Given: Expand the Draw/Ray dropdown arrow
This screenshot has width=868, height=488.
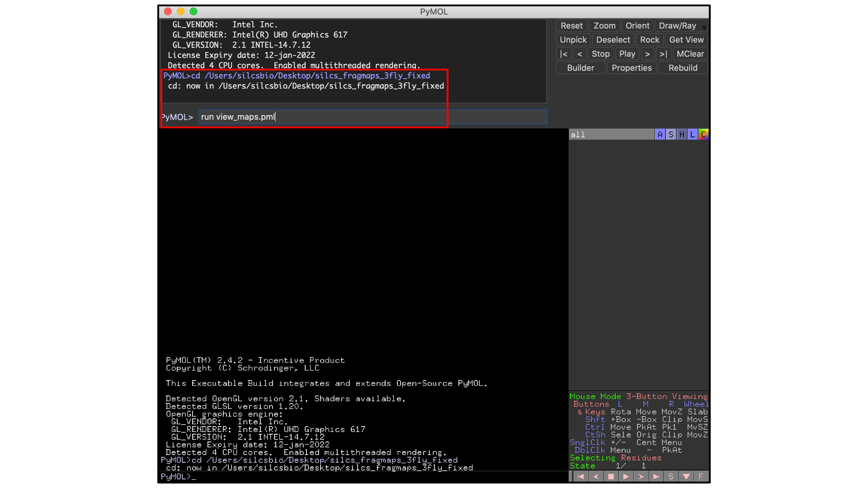Looking at the screenshot, I should [x=704, y=28].
